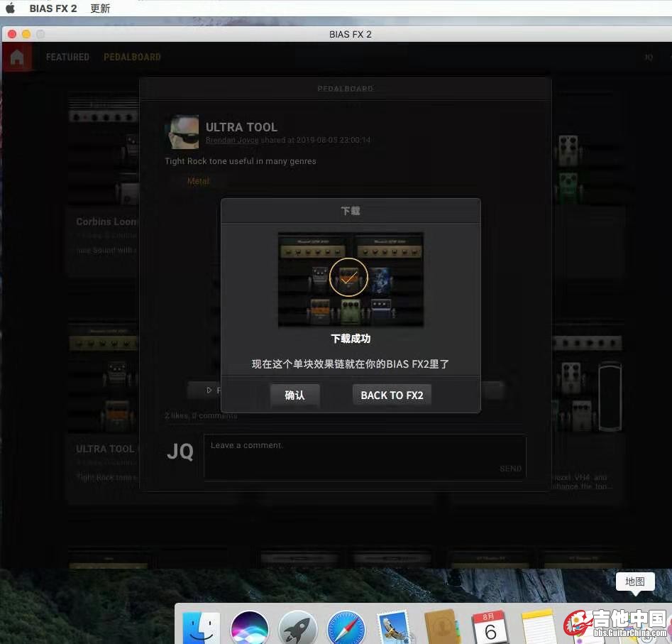Viewport: 672px width, 644px height.
Task: Open Safari compass icon in Dock
Action: 346,628
